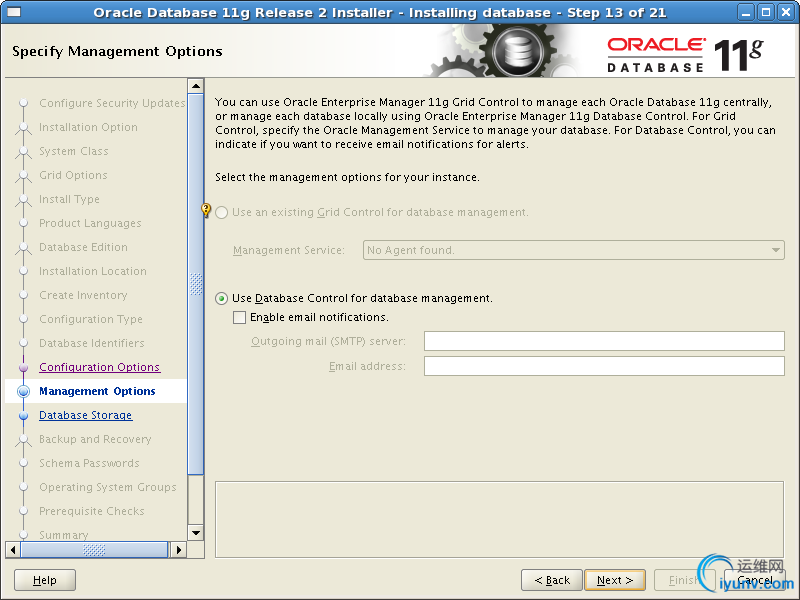Click the Operating System Groups step
Screen dimensions: 800x600
pos(108,487)
